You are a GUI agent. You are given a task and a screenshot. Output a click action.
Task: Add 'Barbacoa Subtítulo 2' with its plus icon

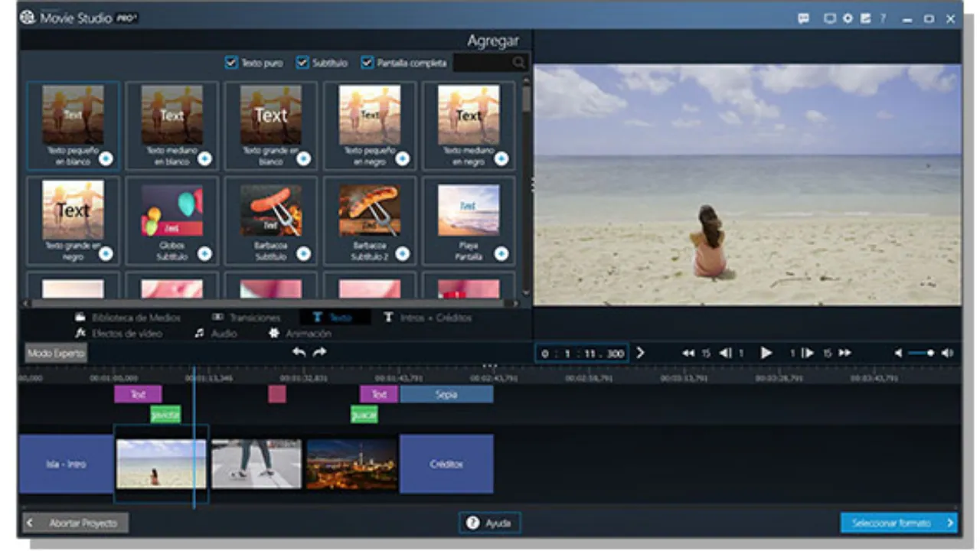402,253
